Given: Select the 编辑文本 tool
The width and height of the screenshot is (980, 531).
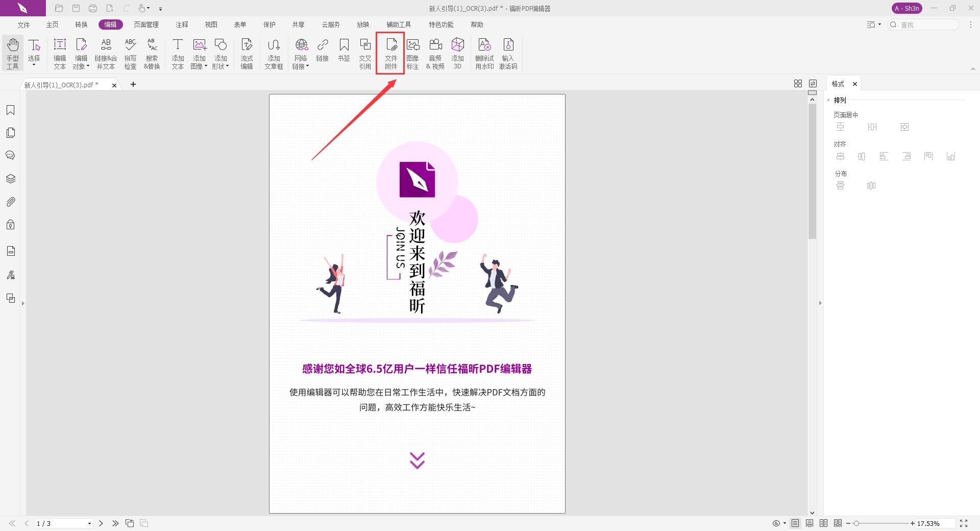Looking at the screenshot, I should (x=60, y=53).
